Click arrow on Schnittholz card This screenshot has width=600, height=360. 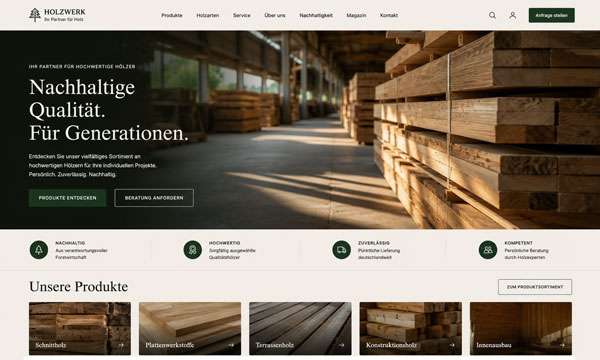pos(121,345)
